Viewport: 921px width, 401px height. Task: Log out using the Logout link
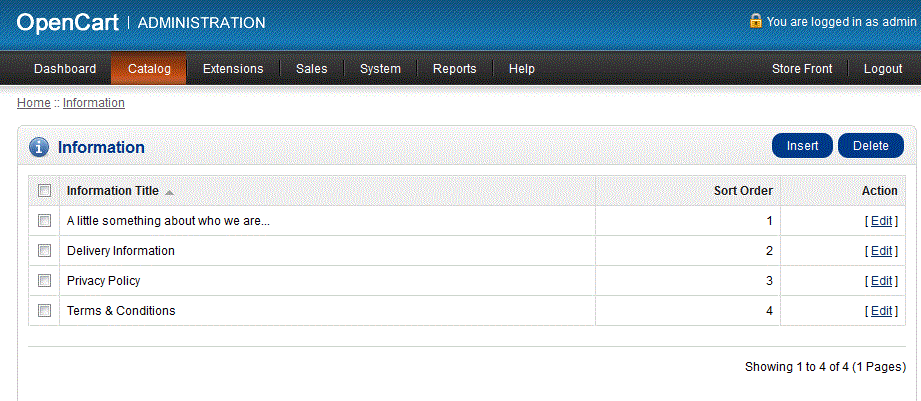tap(882, 69)
